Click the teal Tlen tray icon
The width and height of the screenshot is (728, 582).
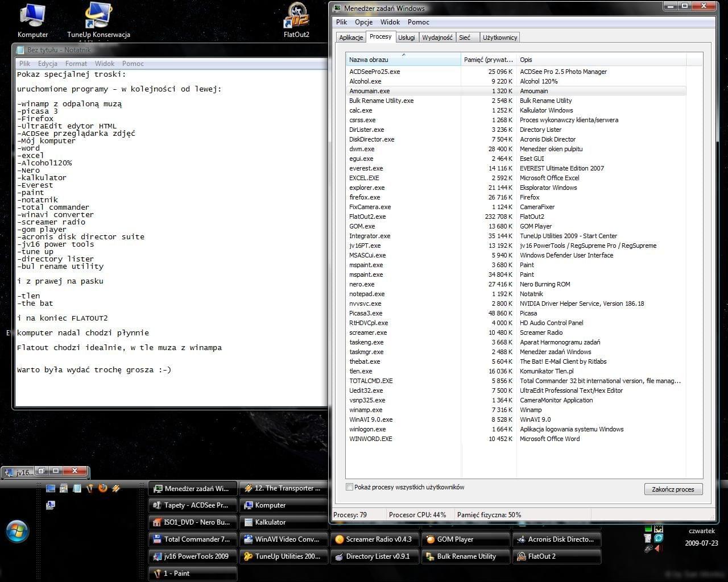(x=659, y=538)
